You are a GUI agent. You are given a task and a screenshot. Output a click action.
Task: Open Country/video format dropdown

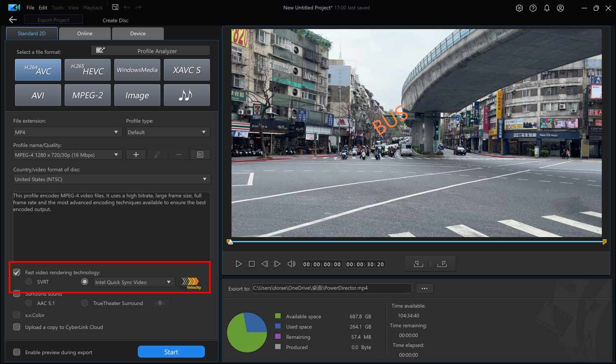(112, 179)
